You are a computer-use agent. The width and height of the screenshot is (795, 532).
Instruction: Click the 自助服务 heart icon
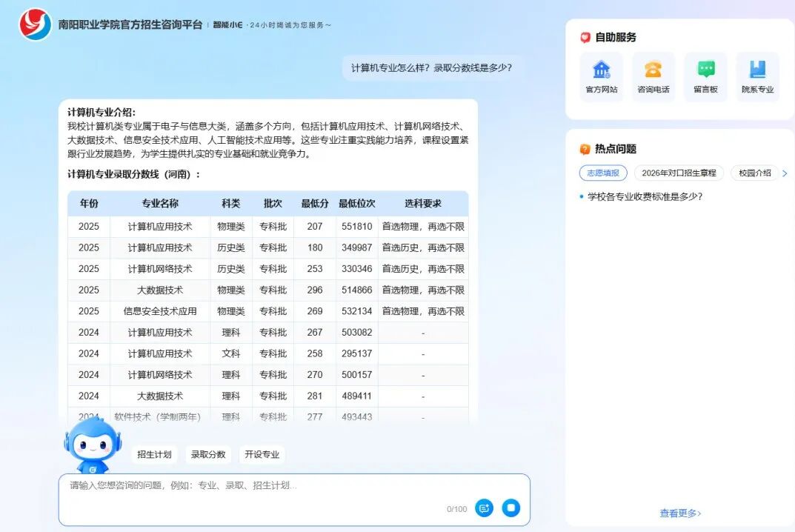click(x=585, y=38)
